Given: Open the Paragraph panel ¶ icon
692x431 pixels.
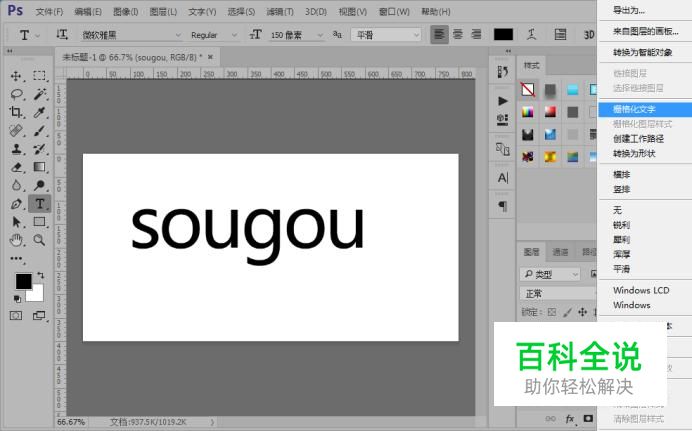Looking at the screenshot, I should coord(503,206).
